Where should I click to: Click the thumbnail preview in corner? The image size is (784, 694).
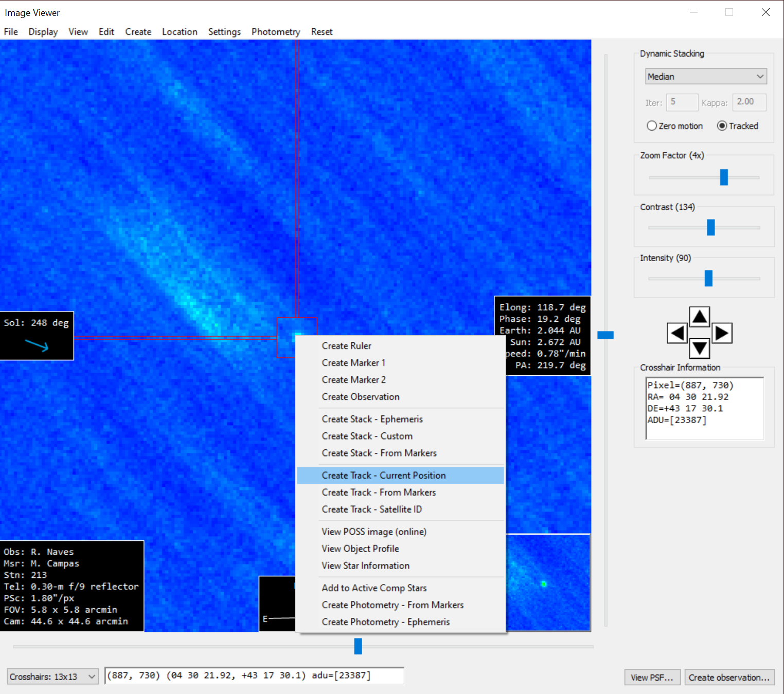[548, 582]
